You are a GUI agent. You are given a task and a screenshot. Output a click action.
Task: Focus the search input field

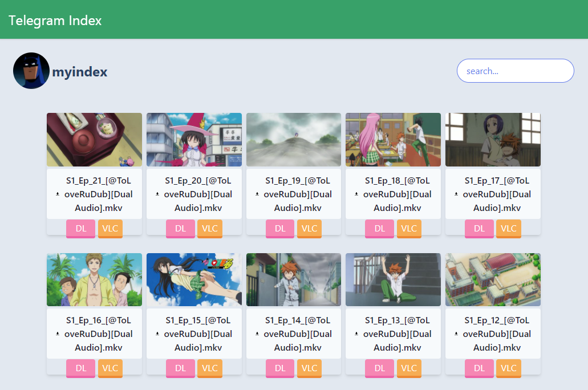tap(515, 71)
